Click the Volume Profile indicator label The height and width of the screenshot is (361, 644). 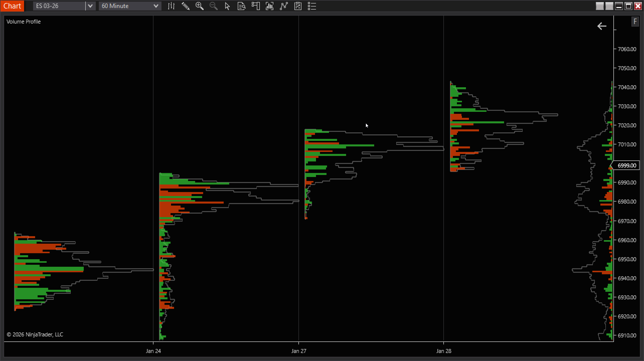pyautogui.click(x=24, y=22)
